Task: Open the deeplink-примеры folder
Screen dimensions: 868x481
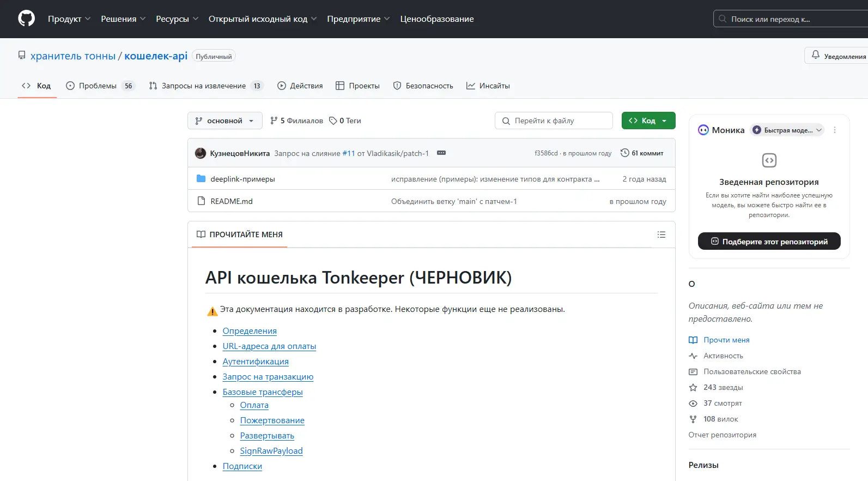Action: click(242, 179)
